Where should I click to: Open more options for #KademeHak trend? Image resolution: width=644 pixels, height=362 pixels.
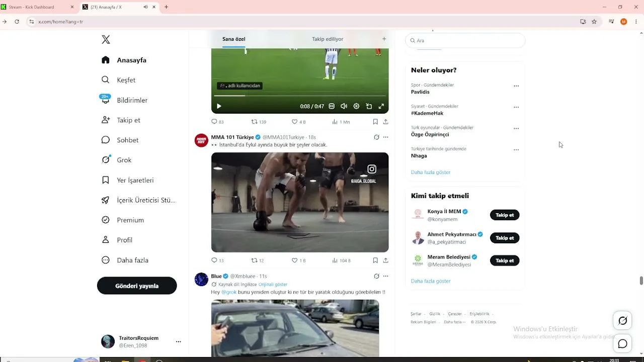click(x=516, y=107)
